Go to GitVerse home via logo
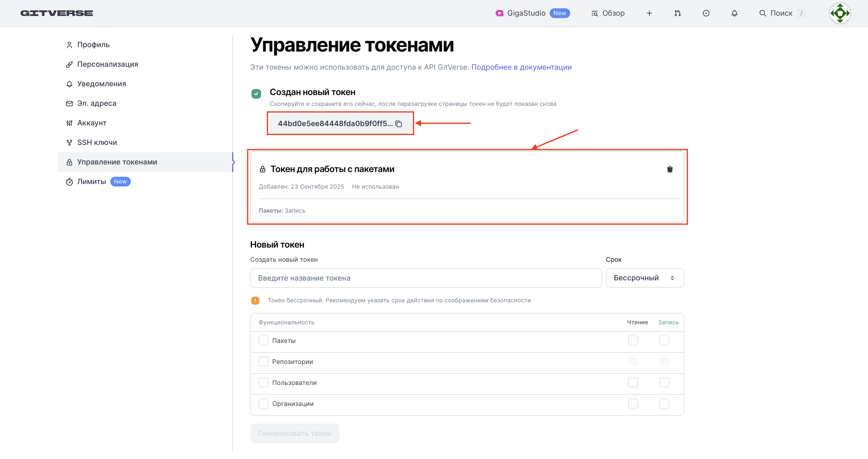This screenshot has width=868, height=459. click(x=57, y=13)
